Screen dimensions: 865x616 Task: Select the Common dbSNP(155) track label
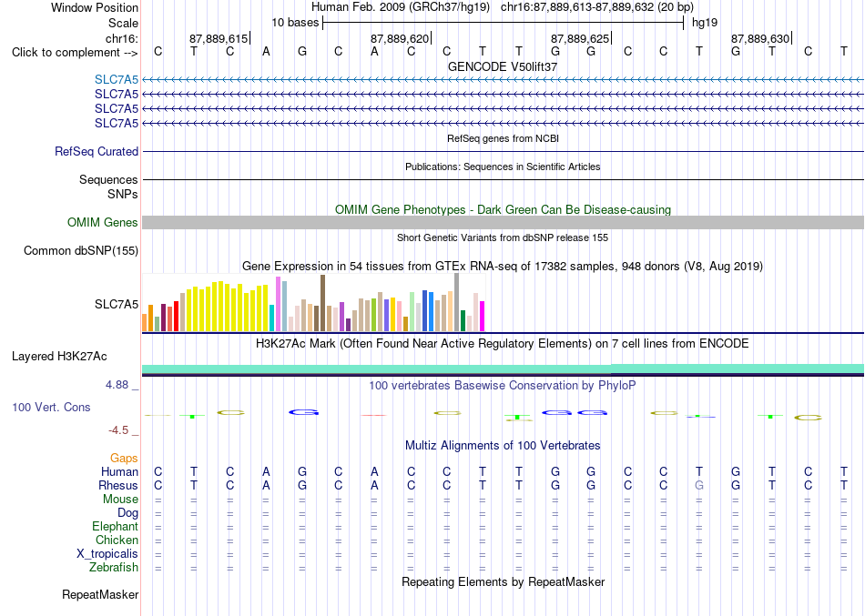[81, 250]
